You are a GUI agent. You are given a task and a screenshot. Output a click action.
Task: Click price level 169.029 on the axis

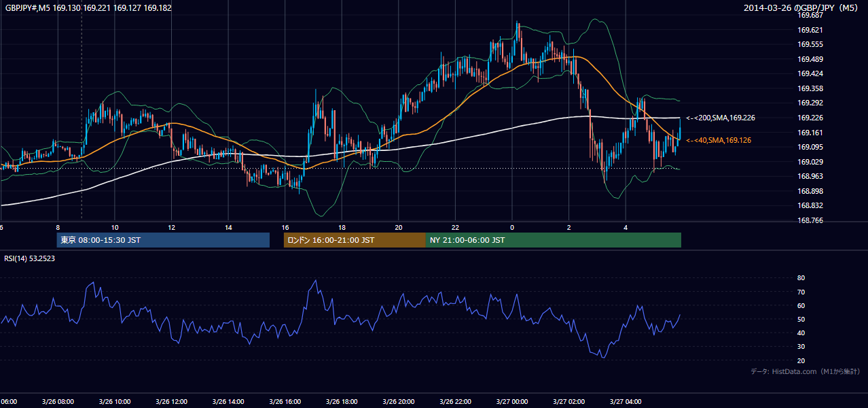[x=810, y=162]
